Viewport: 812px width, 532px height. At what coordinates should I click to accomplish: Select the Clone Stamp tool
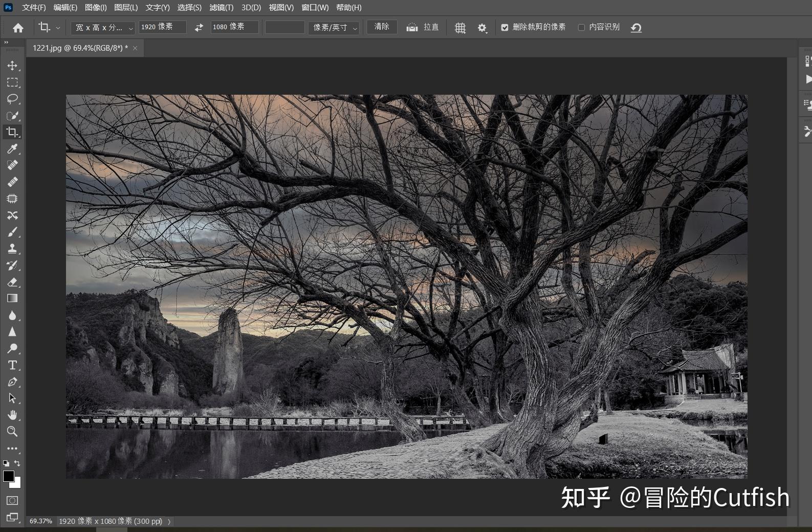point(12,249)
